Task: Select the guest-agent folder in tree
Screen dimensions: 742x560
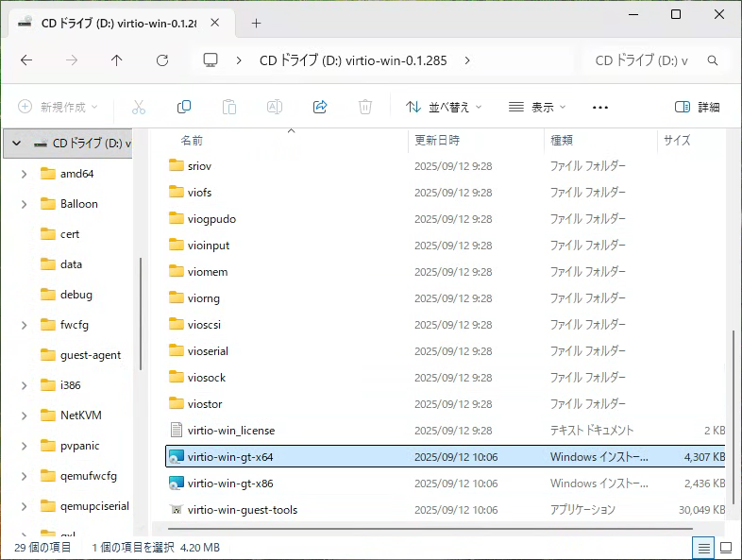Action: [x=91, y=355]
